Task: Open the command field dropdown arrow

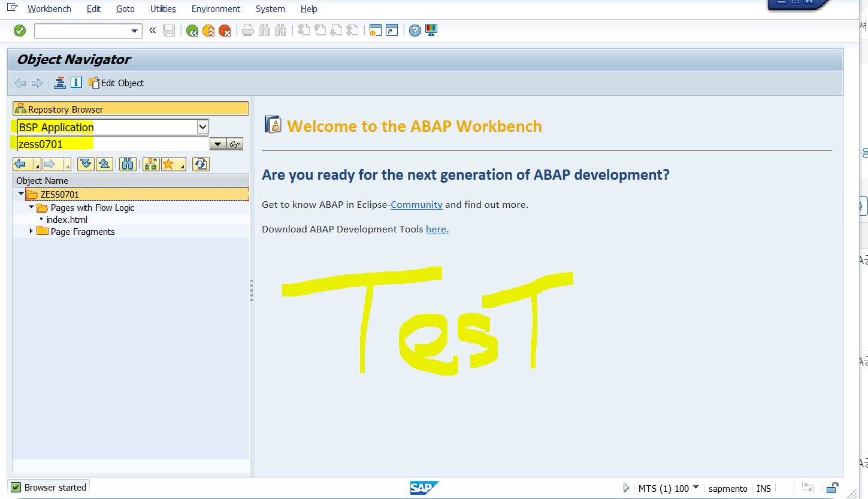Action: coord(135,31)
